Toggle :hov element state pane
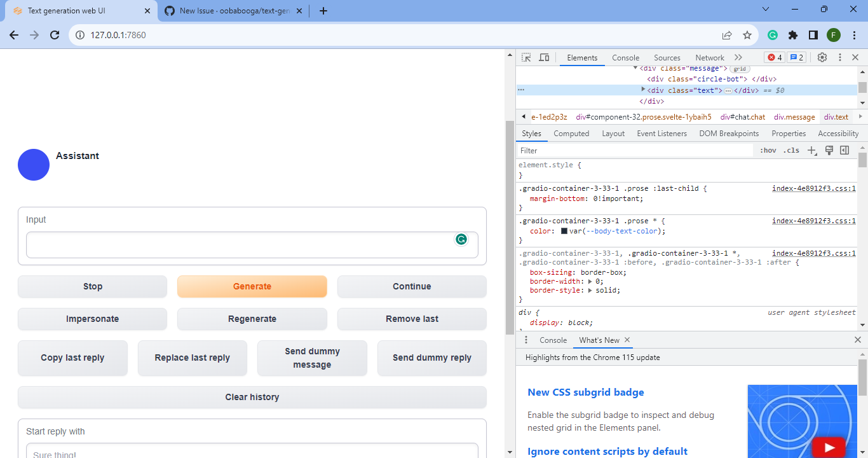The image size is (868, 458). pyautogui.click(x=768, y=150)
